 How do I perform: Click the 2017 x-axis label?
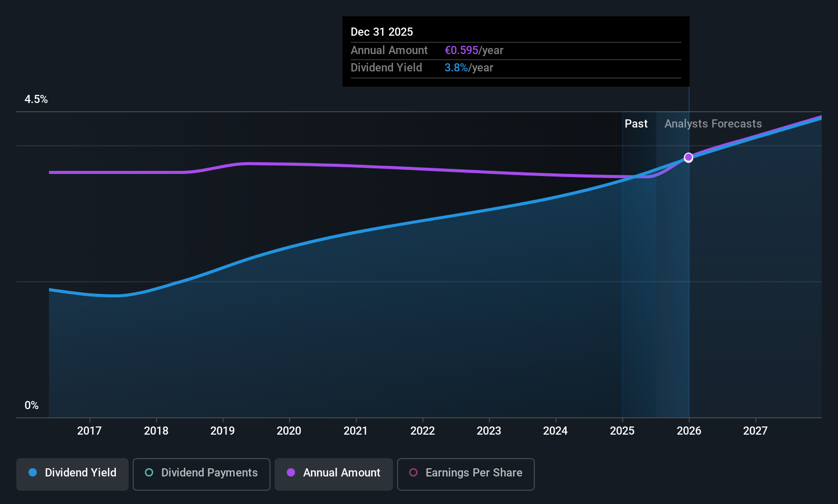(x=89, y=431)
